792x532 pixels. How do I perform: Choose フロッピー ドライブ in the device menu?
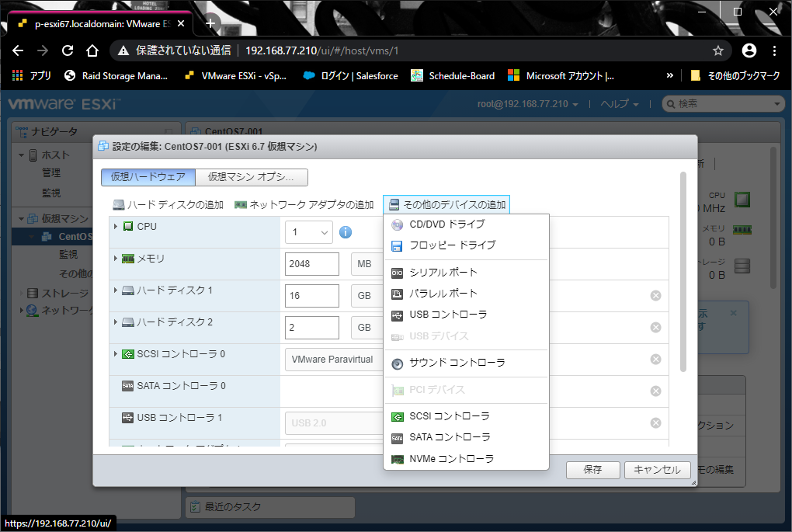click(466, 245)
